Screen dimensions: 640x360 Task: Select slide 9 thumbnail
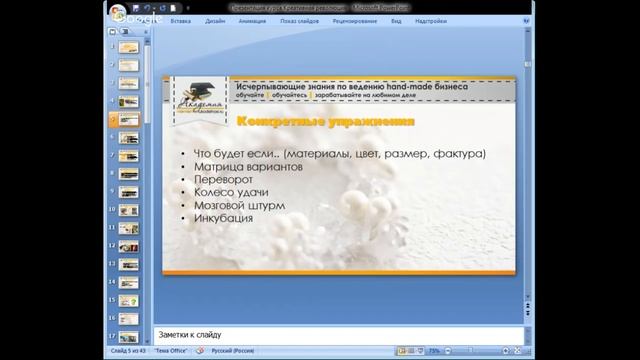129,192
